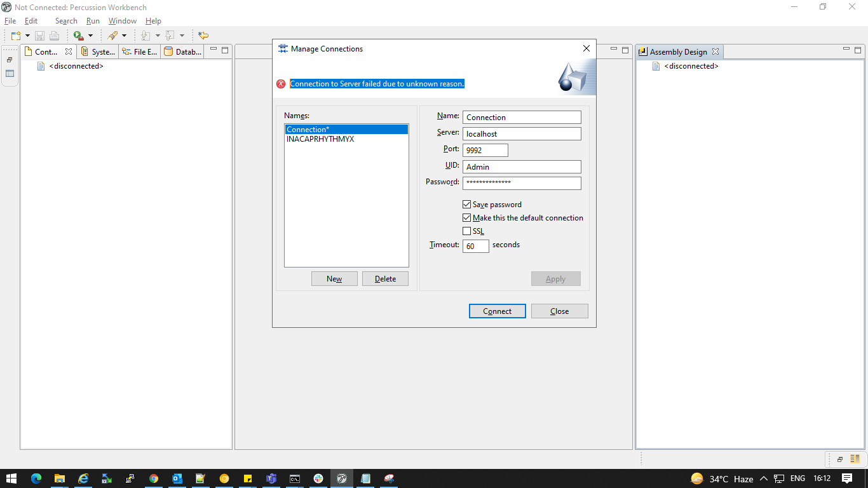This screenshot has width=868, height=488.
Task: Select the Search highlighter toolbar icon
Action: (113, 35)
